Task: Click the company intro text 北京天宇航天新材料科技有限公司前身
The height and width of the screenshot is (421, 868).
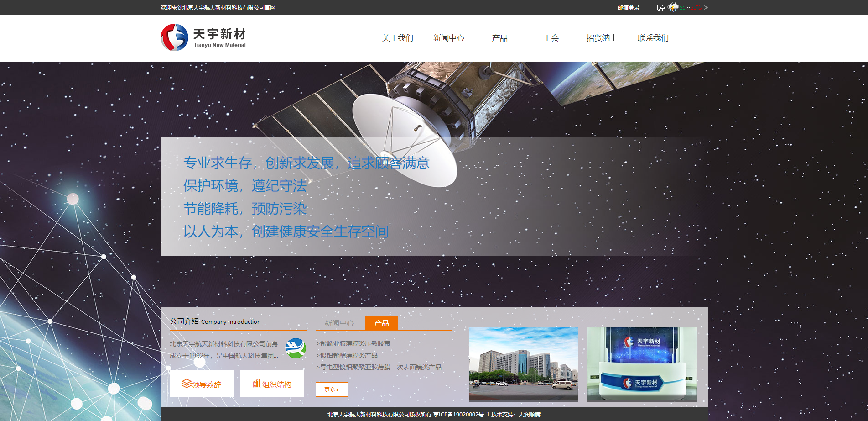Action: point(224,344)
